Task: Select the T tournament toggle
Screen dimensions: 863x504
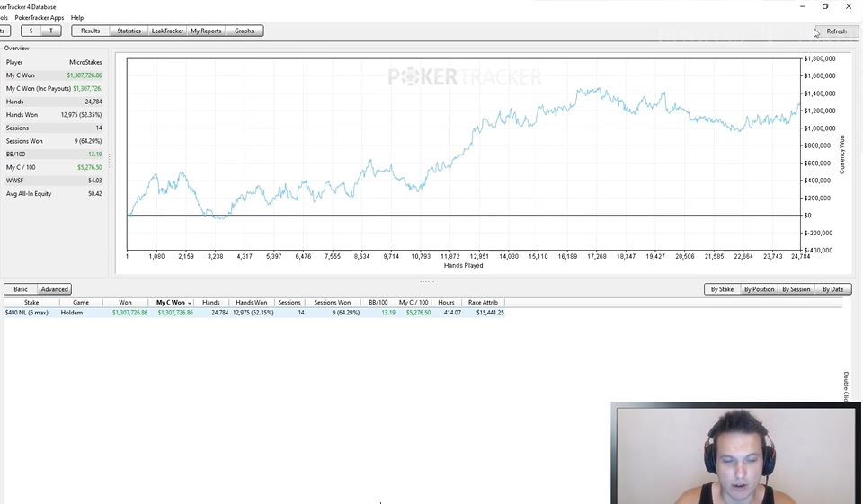Action: coord(51,31)
